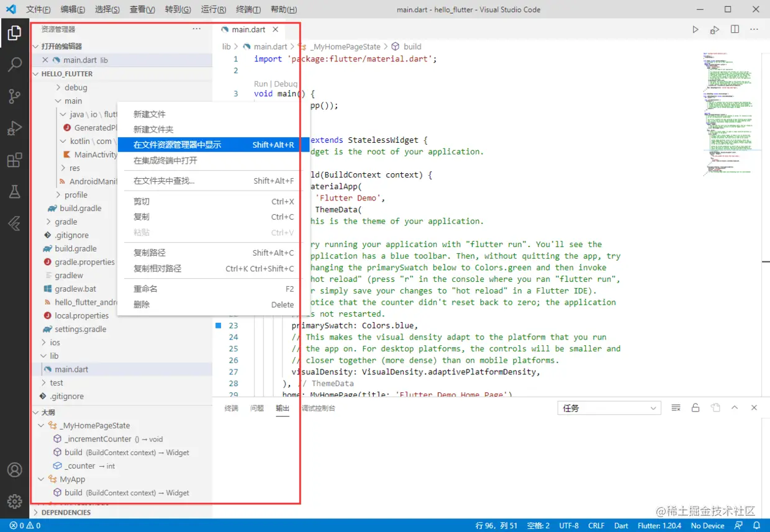Open the Accounts menu icon
Screen dimensions: 770x532
(x=14, y=470)
